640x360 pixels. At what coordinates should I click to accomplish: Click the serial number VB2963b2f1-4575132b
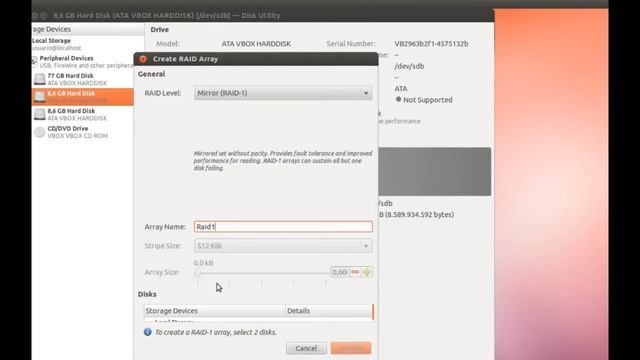click(x=431, y=44)
